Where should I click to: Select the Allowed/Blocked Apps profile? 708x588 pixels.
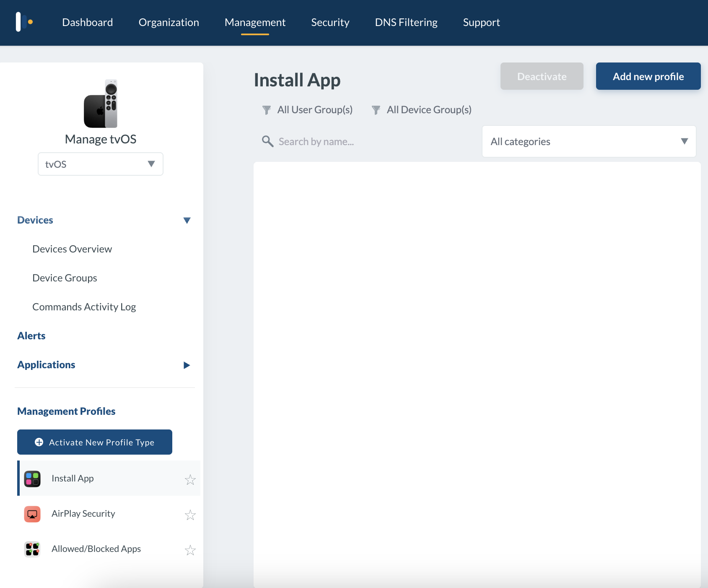point(109,549)
